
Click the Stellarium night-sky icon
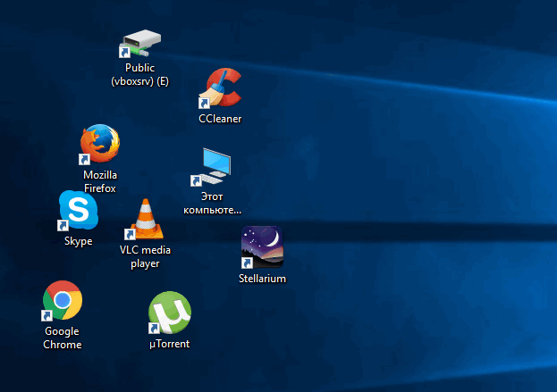click(x=262, y=247)
